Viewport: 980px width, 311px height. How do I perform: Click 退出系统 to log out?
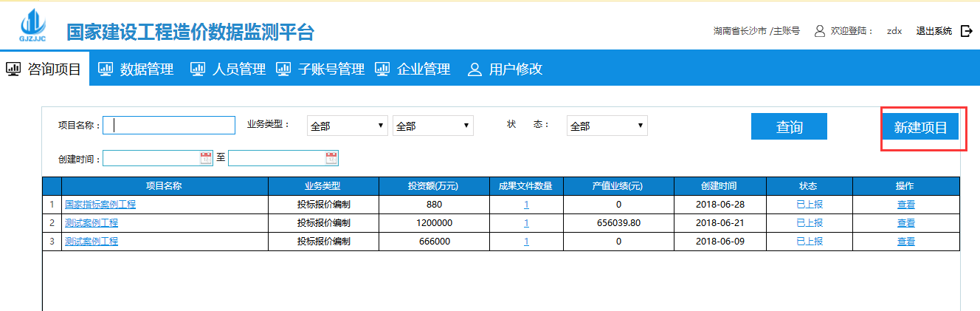point(934,31)
